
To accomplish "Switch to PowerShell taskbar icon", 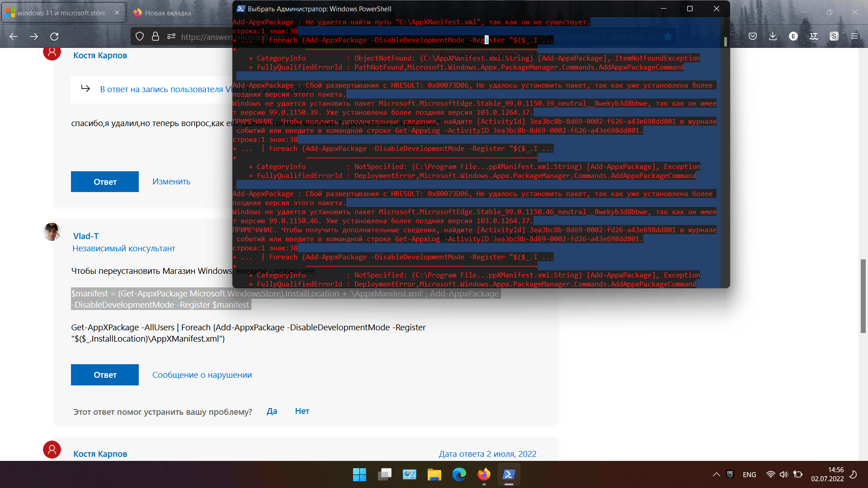I will pos(509,474).
